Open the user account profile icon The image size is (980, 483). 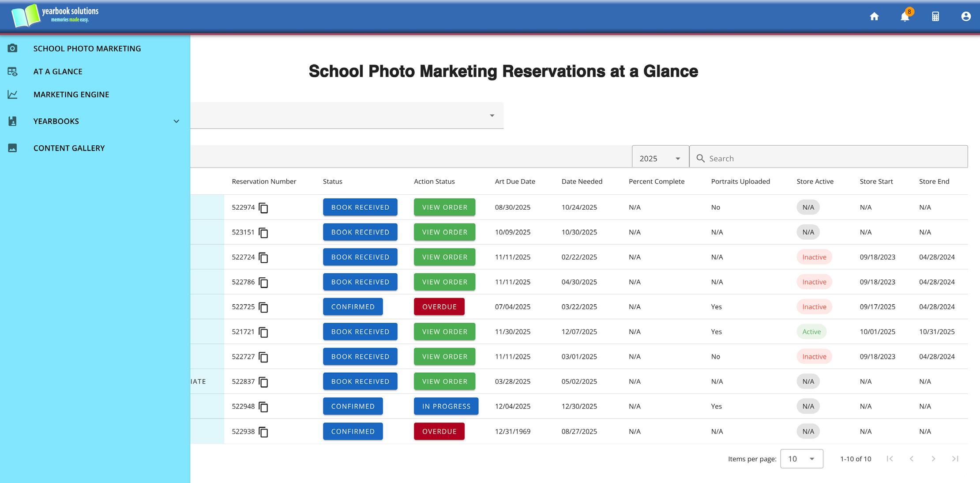[x=966, y=16]
